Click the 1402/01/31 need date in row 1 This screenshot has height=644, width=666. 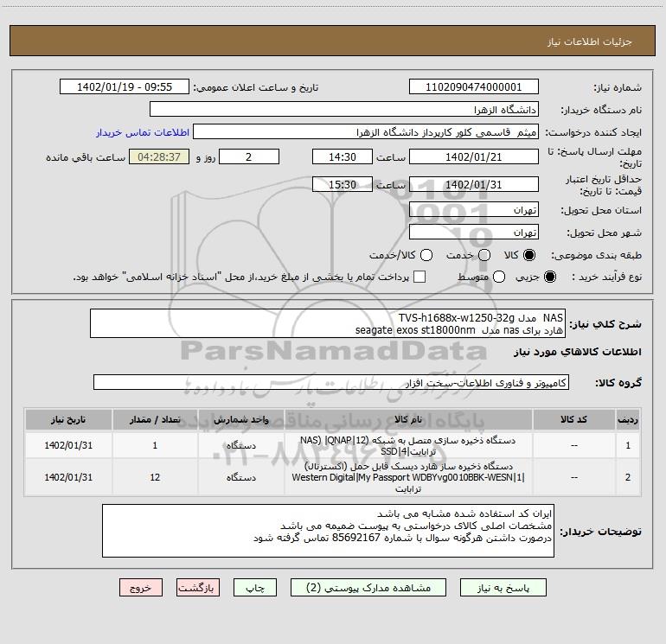(68, 445)
